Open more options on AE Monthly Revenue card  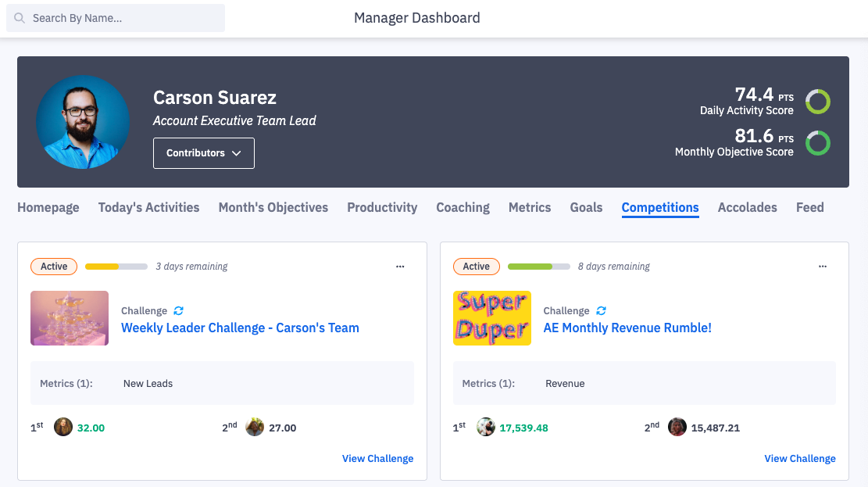[822, 267]
